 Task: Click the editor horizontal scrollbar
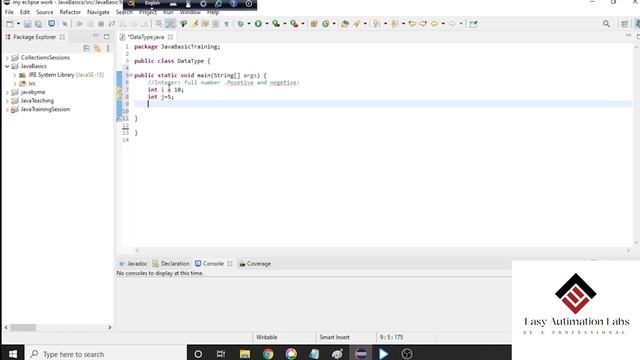(x=382, y=250)
